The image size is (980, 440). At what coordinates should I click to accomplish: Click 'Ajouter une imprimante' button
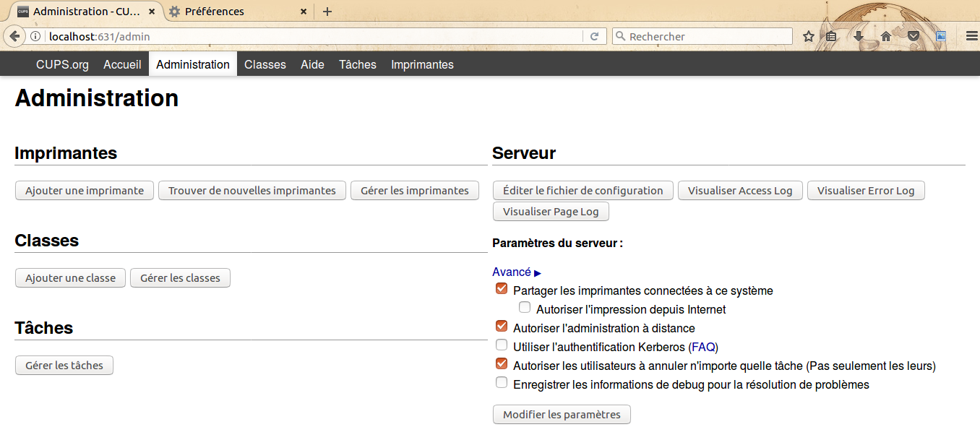tap(85, 191)
